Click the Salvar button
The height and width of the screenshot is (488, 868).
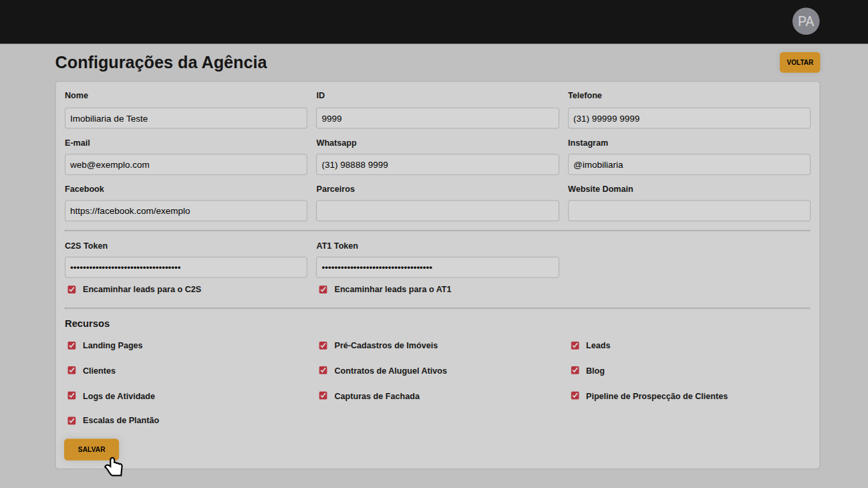92,449
